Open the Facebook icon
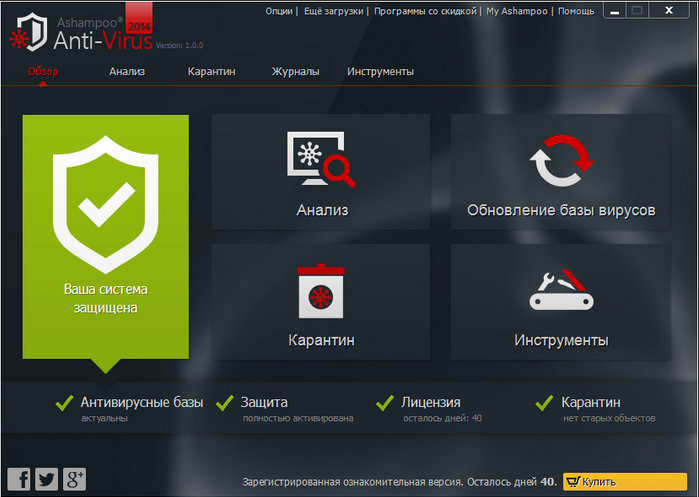 click(x=19, y=480)
